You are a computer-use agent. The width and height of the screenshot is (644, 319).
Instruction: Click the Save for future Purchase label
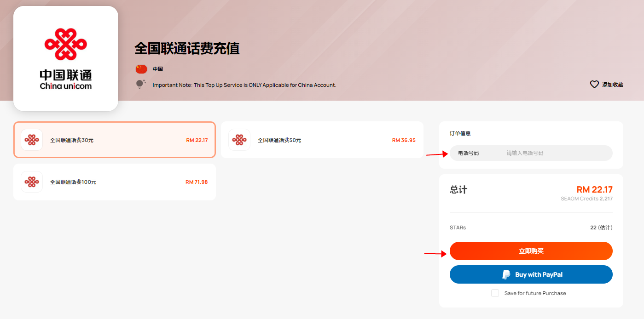coord(535,293)
